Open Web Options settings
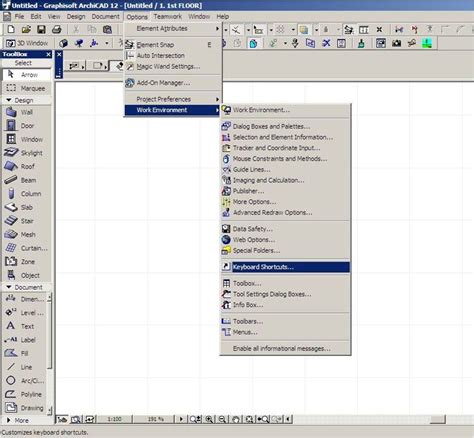Screen dimensions: 474x438 click(x=285, y=240)
